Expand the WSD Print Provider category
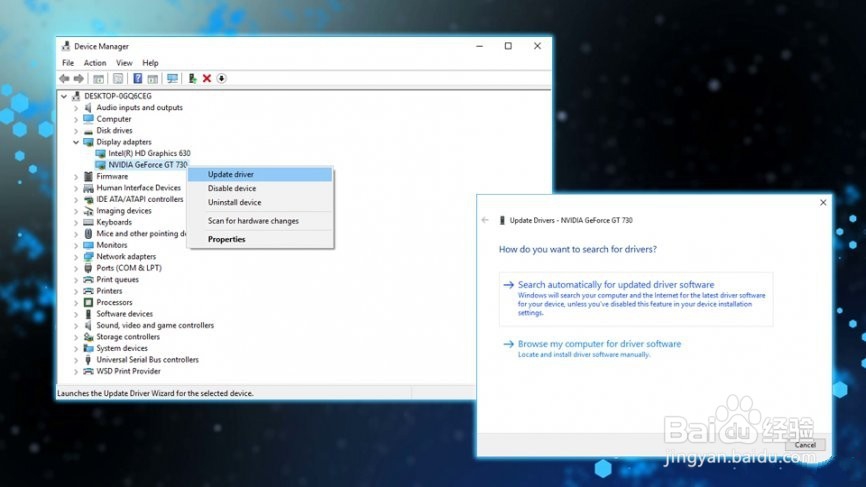Screen dimensions: 866x487 click(x=76, y=372)
